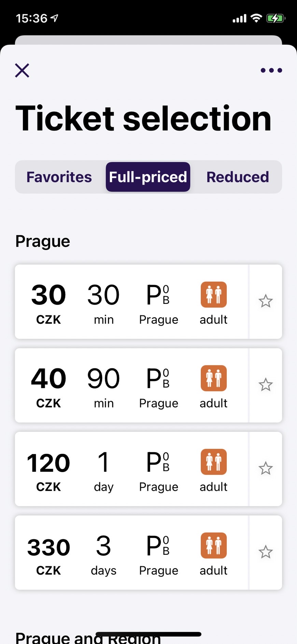Open the Reduced tickets tab

coord(238,177)
